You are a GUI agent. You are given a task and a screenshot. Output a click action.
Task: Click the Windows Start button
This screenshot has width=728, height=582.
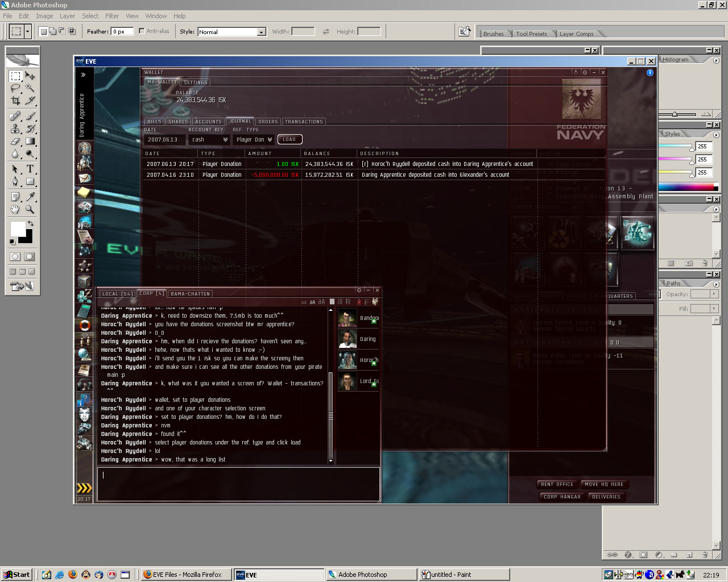(16, 575)
